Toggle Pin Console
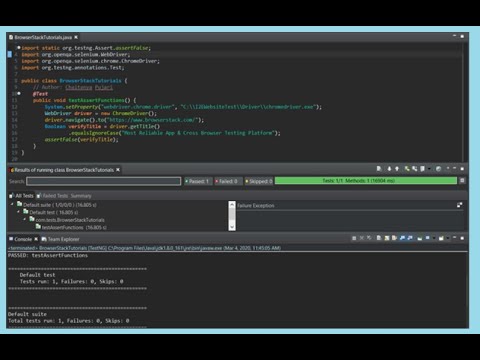This screenshot has width=480, height=360. (x=420, y=238)
